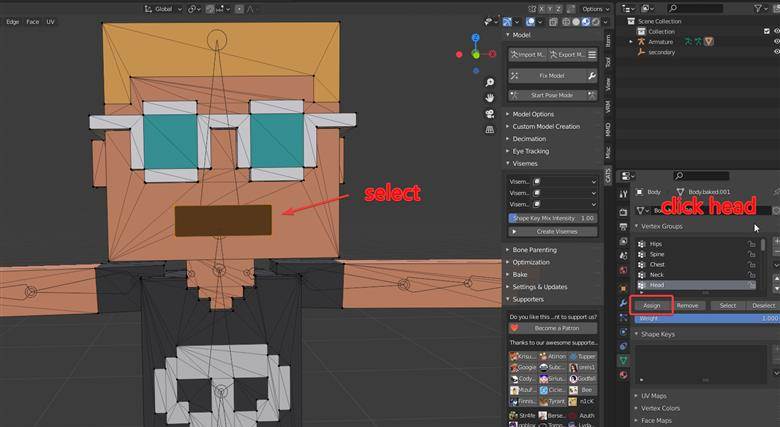Toggle proportional editing icon
780x427 pixels.
point(239,9)
